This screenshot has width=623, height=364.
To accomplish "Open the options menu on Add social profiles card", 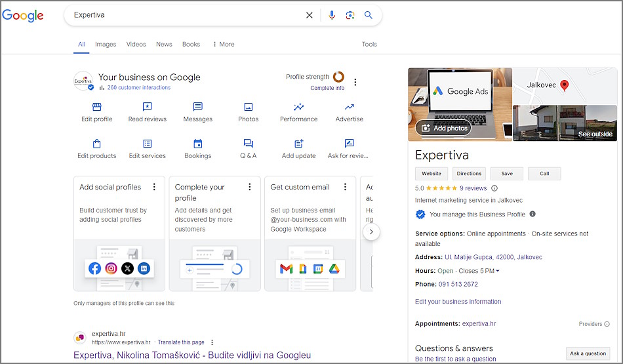I will [154, 187].
